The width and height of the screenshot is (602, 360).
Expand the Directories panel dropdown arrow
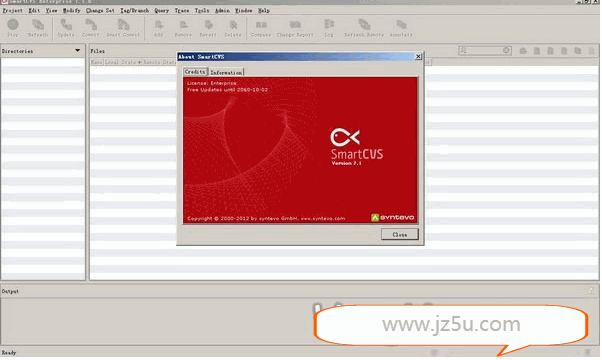(x=78, y=51)
